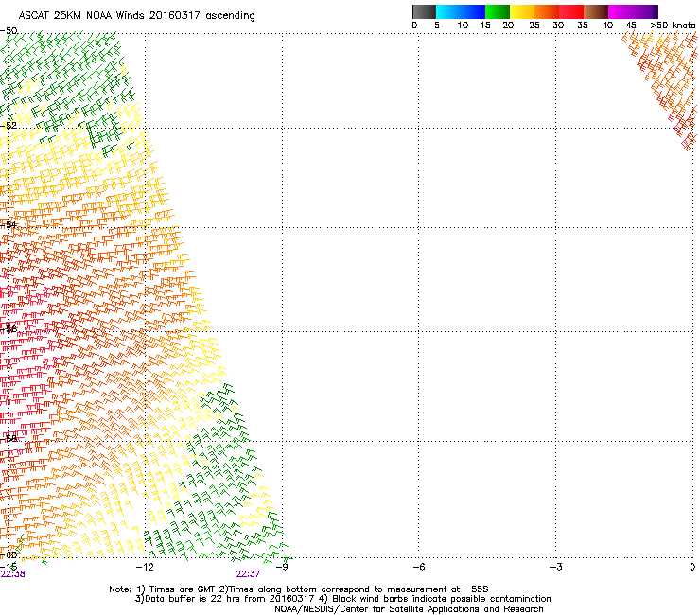Click the '-58' latitude label
This screenshot has width=700, height=615.
click(x=9, y=438)
